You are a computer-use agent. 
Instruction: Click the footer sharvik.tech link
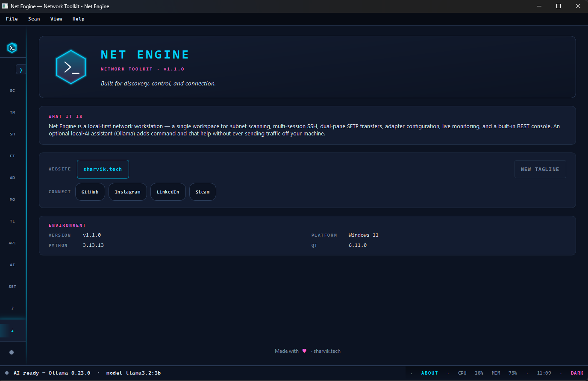[x=327, y=351]
